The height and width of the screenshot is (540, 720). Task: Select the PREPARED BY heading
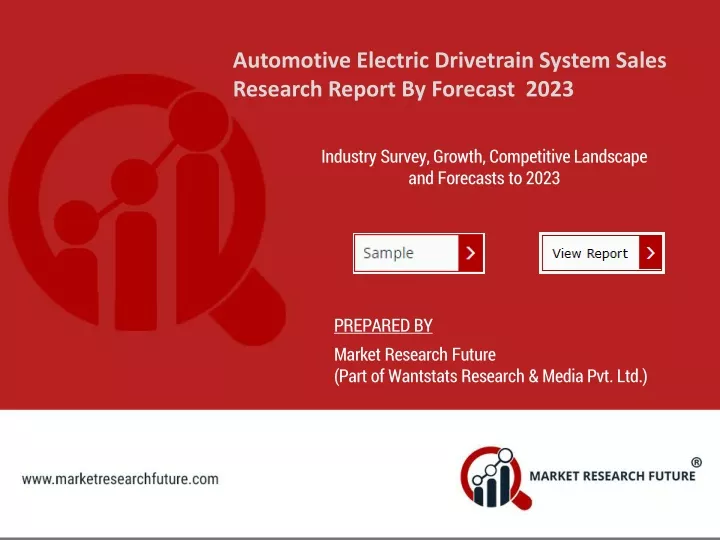(x=383, y=326)
